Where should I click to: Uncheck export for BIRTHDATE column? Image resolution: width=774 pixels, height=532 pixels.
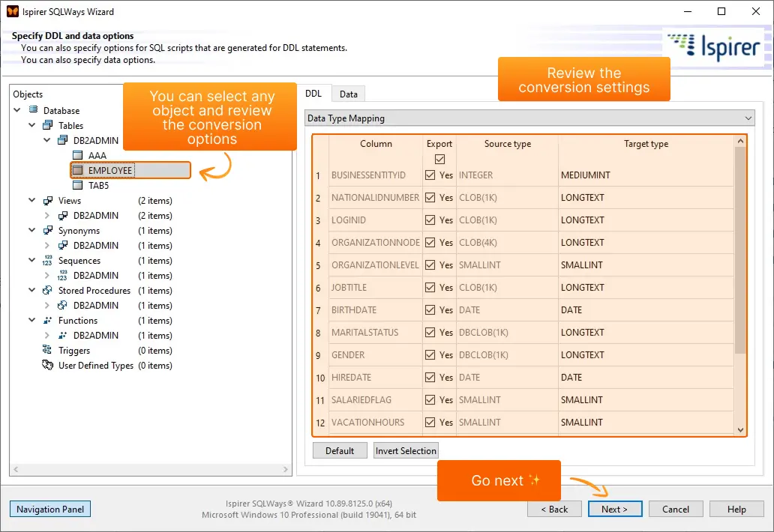[430, 309]
